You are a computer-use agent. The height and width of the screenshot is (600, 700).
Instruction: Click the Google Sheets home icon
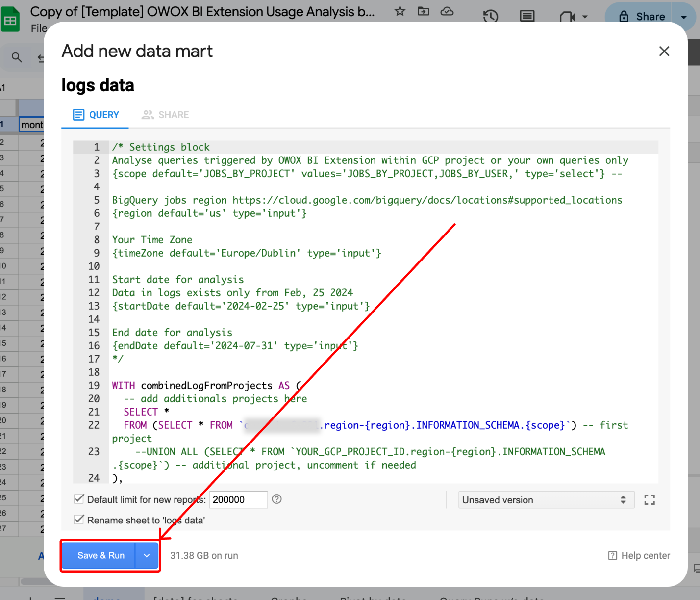coord(10,20)
